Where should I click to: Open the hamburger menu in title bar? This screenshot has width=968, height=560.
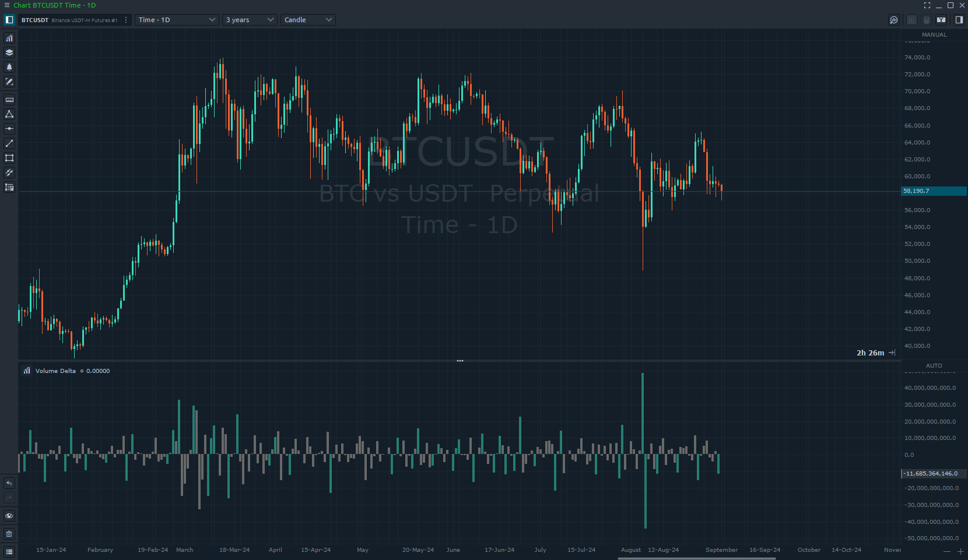coord(7,5)
